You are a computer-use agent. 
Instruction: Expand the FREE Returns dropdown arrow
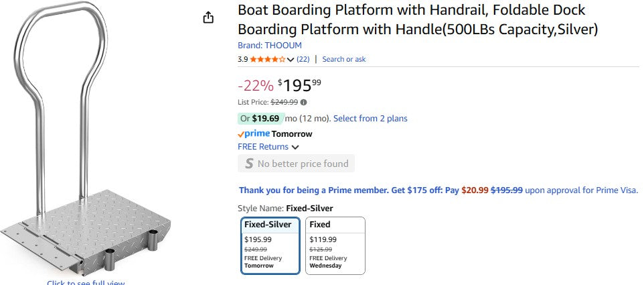295,147
